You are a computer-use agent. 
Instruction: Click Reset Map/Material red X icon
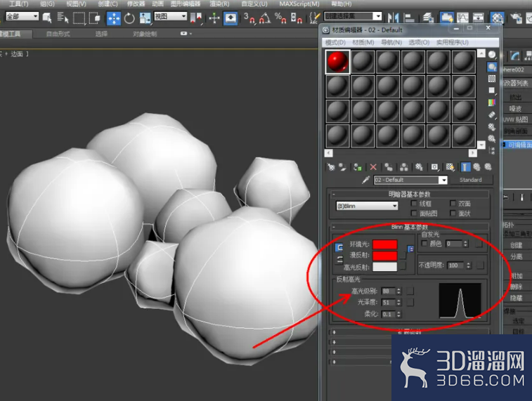(373, 166)
